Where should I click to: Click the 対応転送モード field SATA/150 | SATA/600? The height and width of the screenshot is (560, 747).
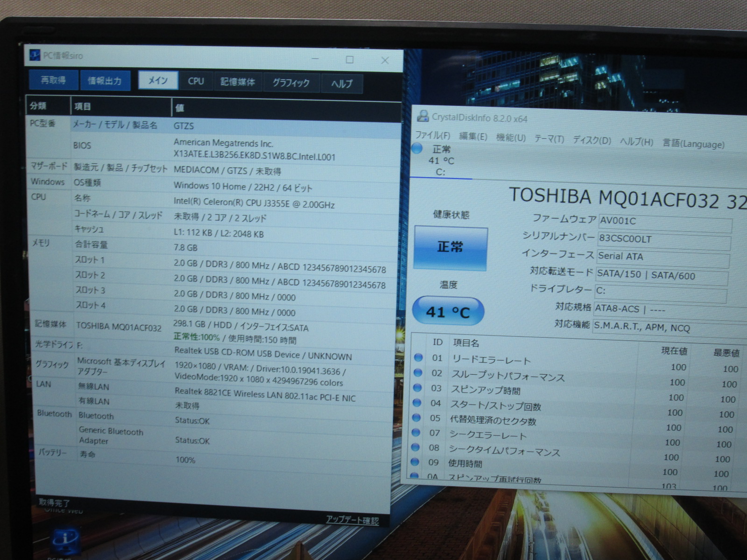click(662, 275)
